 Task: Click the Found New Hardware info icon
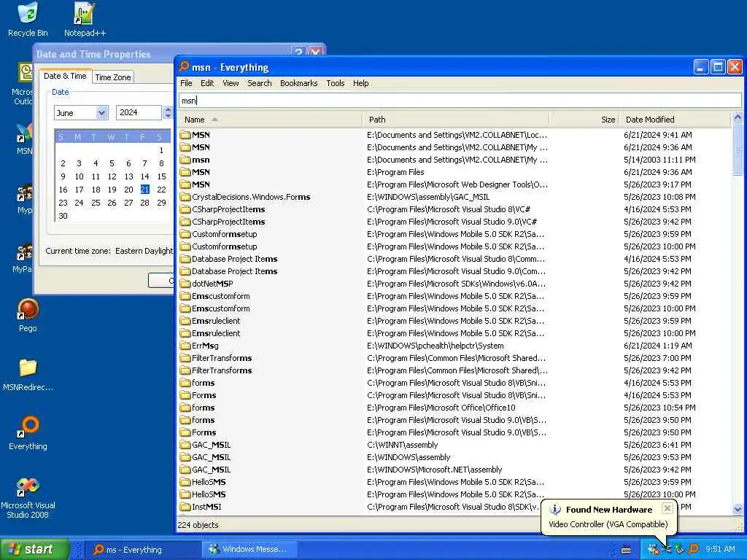(554, 509)
